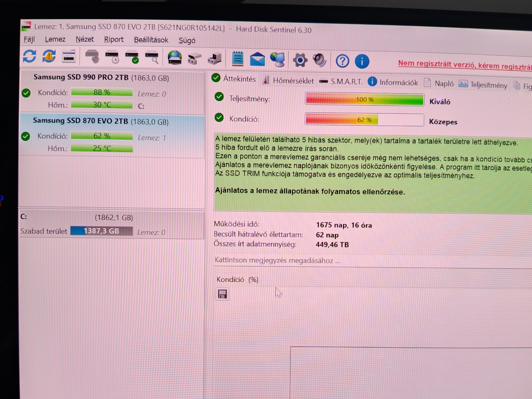
Task: Click the globe with disk toolbar icon
Action: pyautogui.click(x=175, y=58)
